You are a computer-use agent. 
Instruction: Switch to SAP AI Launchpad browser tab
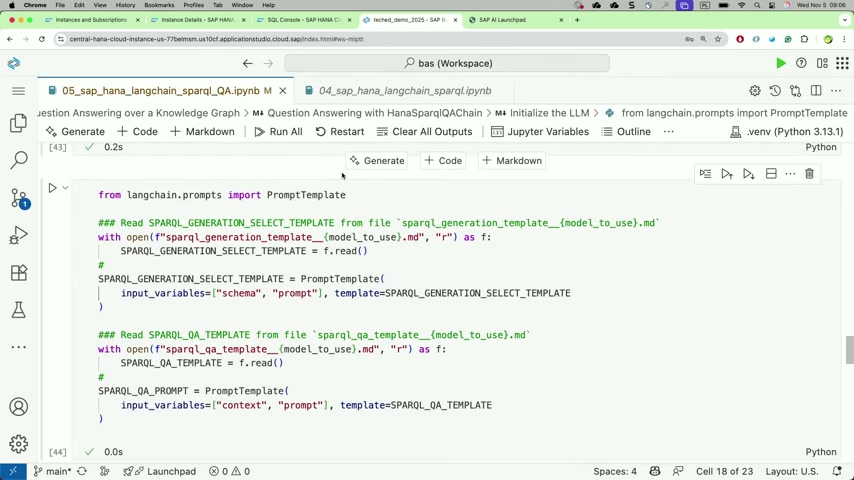(x=515, y=20)
